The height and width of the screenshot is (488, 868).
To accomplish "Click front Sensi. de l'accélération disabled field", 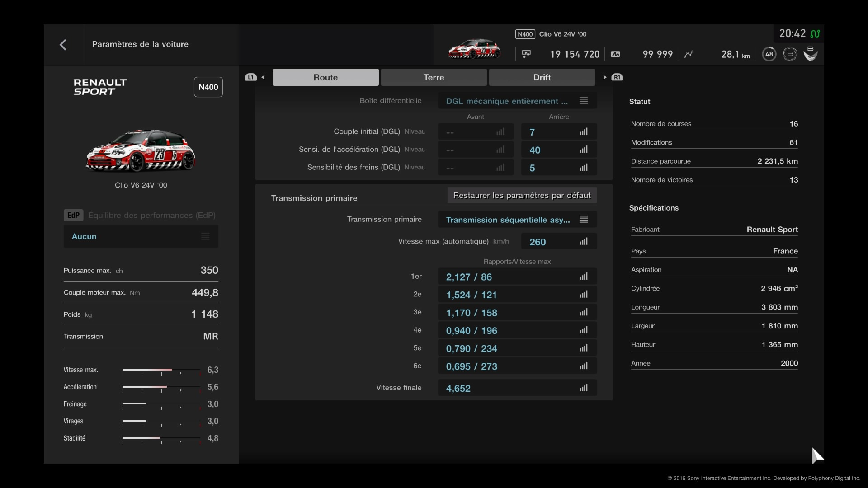I will pyautogui.click(x=476, y=150).
